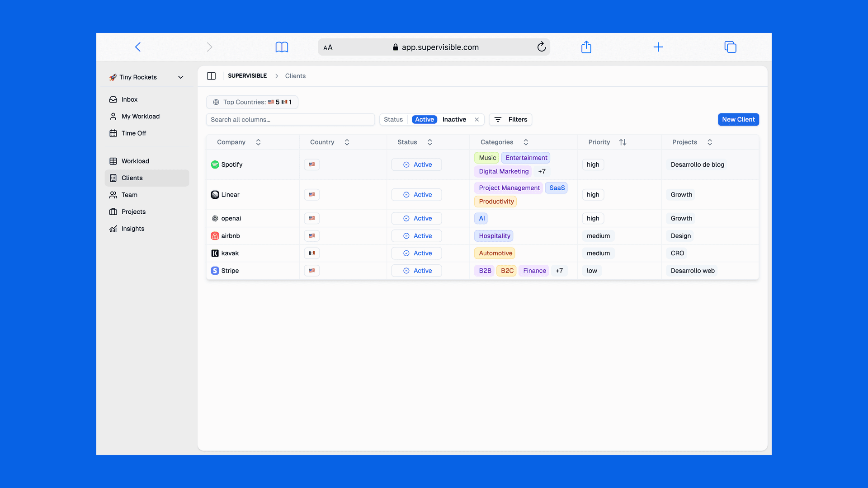
Task: Toggle the Active status filter chip
Action: (x=425, y=120)
